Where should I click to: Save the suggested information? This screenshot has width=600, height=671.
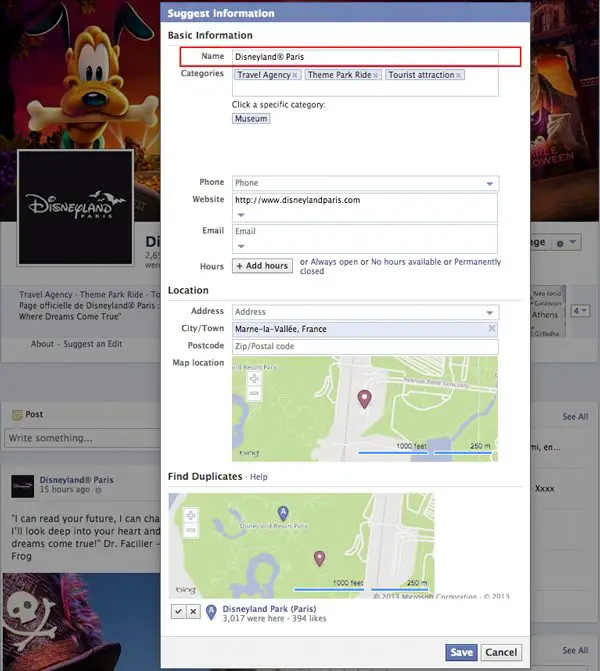point(461,652)
